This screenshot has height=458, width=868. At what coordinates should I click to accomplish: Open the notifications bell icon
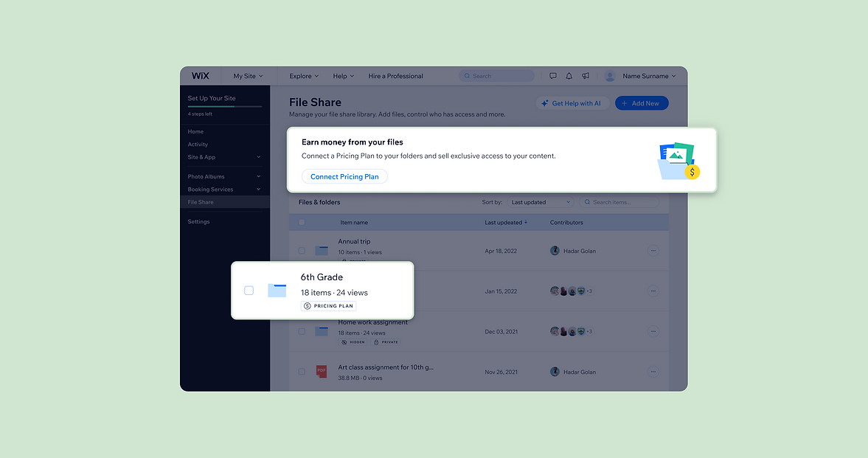[569, 76]
